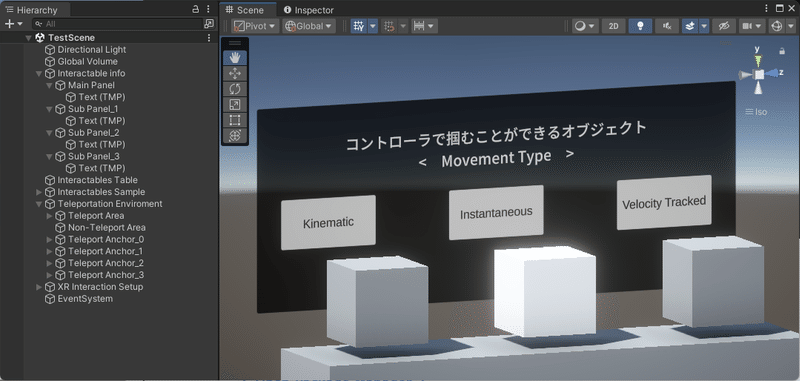Select the Transform tool
Viewport: 800px width, 381px height.
click(235, 136)
